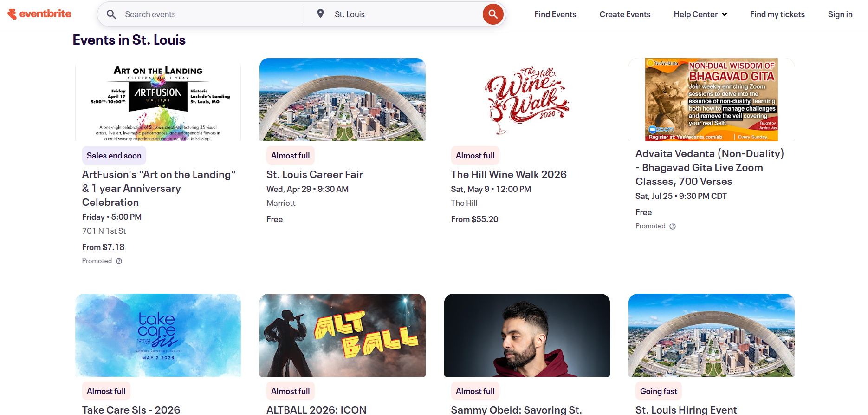Click the 'Events in St. Louis' heading
Image resolution: width=868 pixels, height=415 pixels.
click(129, 40)
